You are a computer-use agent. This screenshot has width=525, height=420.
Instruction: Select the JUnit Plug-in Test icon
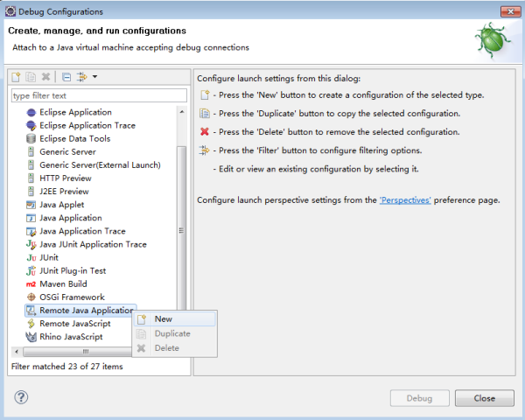click(31, 270)
